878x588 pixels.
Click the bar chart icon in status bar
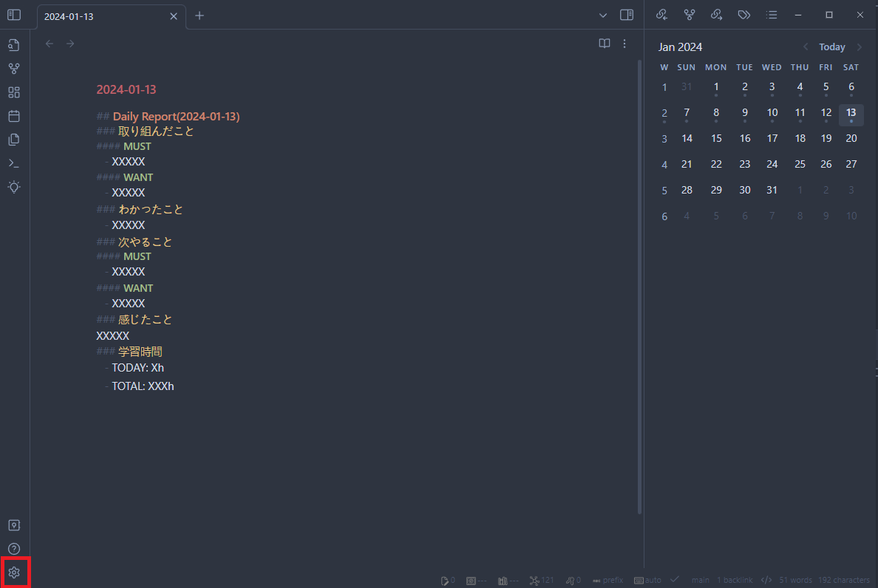(508, 580)
